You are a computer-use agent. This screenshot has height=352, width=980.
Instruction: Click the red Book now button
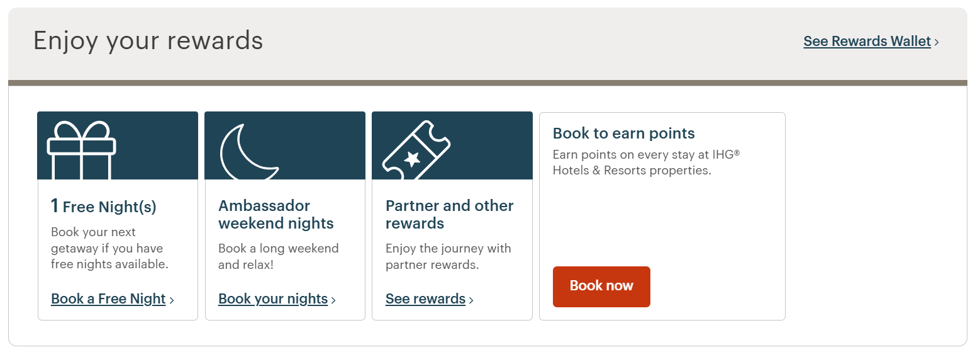601,287
